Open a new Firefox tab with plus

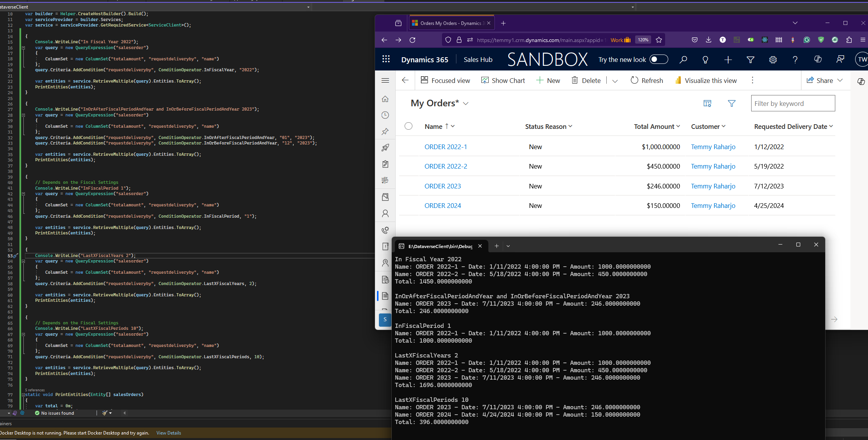click(x=503, y=23)
